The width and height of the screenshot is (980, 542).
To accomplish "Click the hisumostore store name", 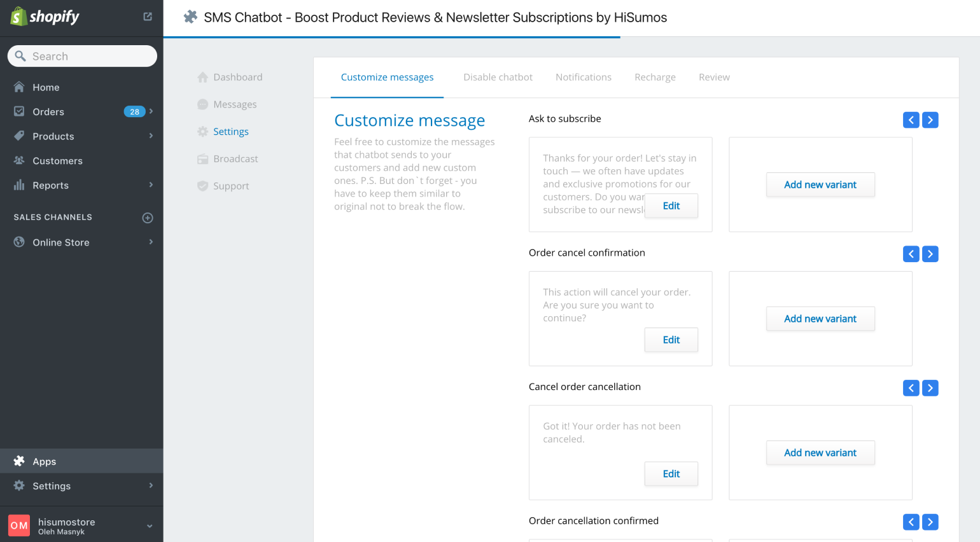I will 66,522.
